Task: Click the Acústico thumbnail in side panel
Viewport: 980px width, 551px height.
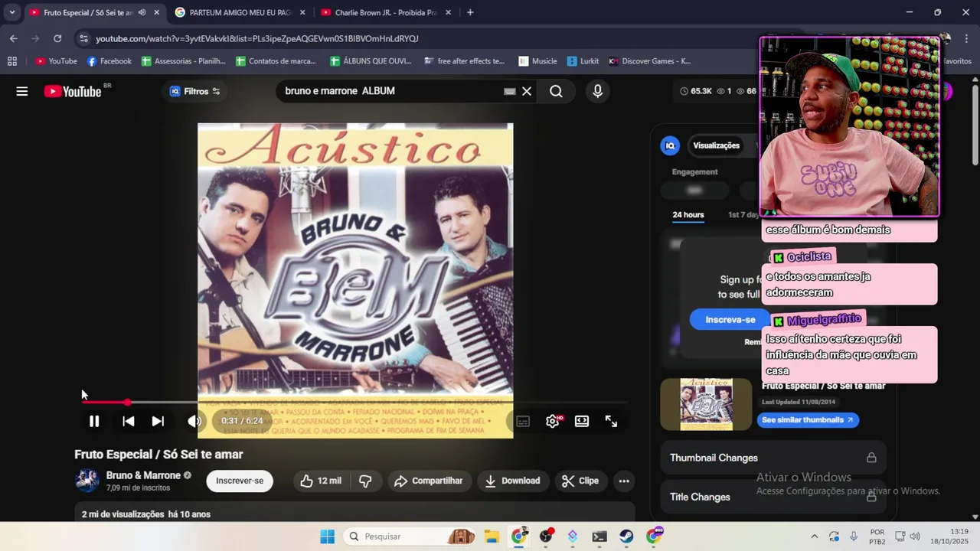Action: tap(706, 404)
